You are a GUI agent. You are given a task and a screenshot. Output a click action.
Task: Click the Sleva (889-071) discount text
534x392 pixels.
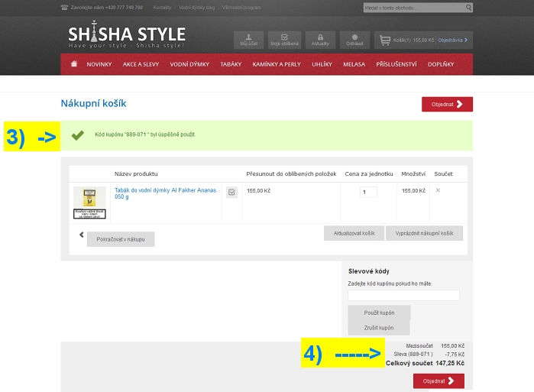[x=413, y=355]
